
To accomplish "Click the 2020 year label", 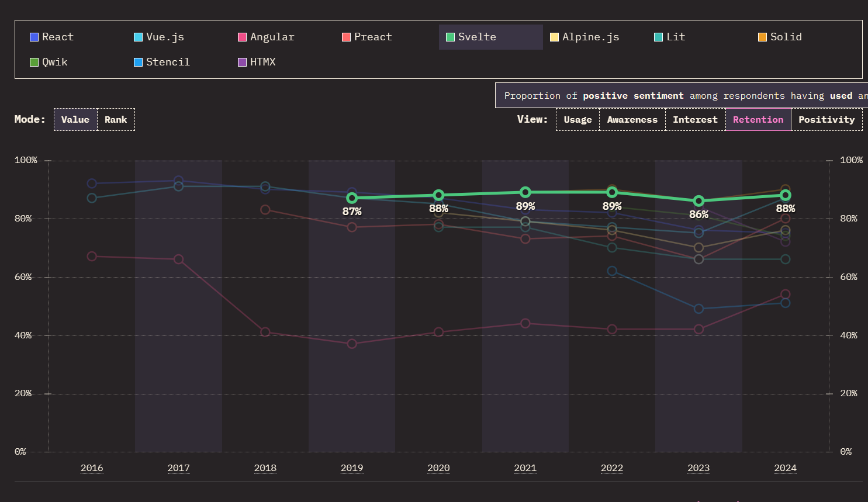I will pos(438,468).
